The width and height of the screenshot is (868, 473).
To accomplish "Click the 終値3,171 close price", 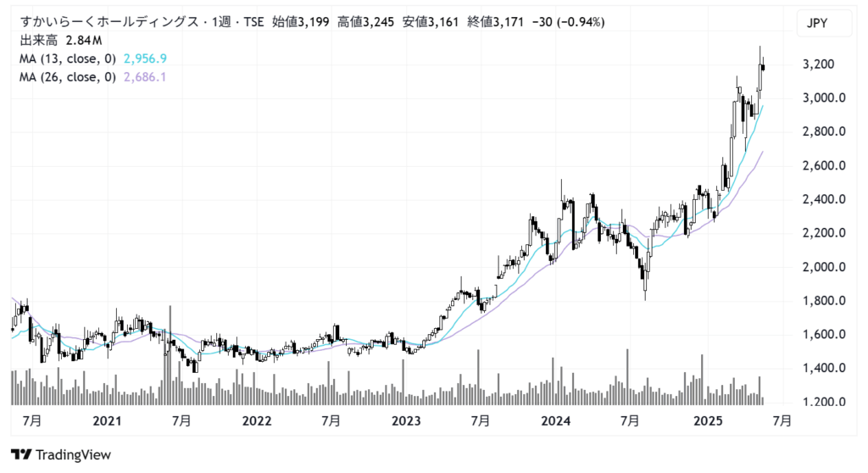I will click(x=495, y=22).
